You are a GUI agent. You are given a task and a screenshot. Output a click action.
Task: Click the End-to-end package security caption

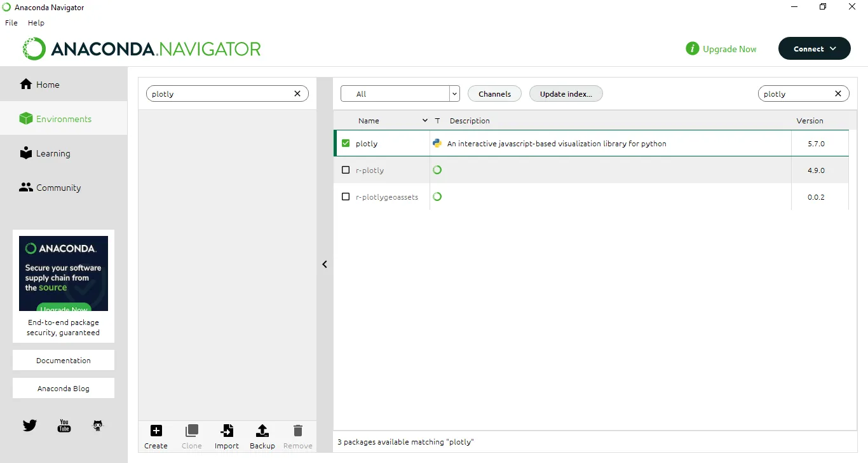pyautogui.click(x=63, y=328)
